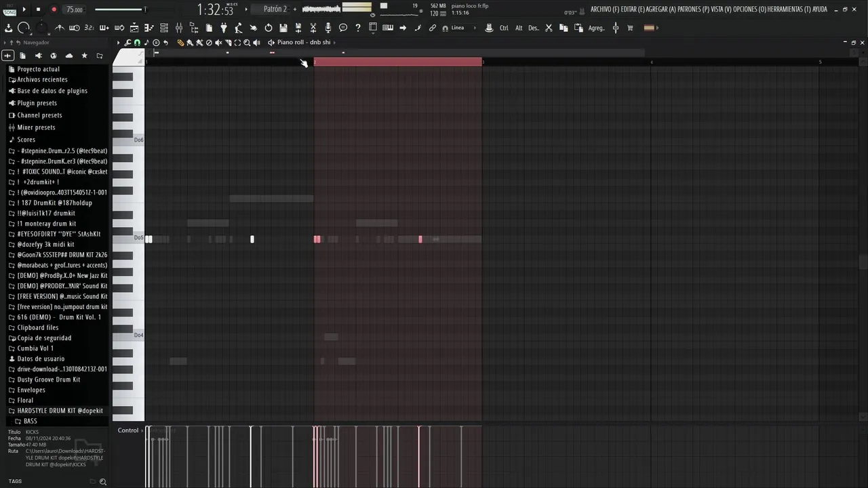Toggle loop recording icon

click(119, 28)
